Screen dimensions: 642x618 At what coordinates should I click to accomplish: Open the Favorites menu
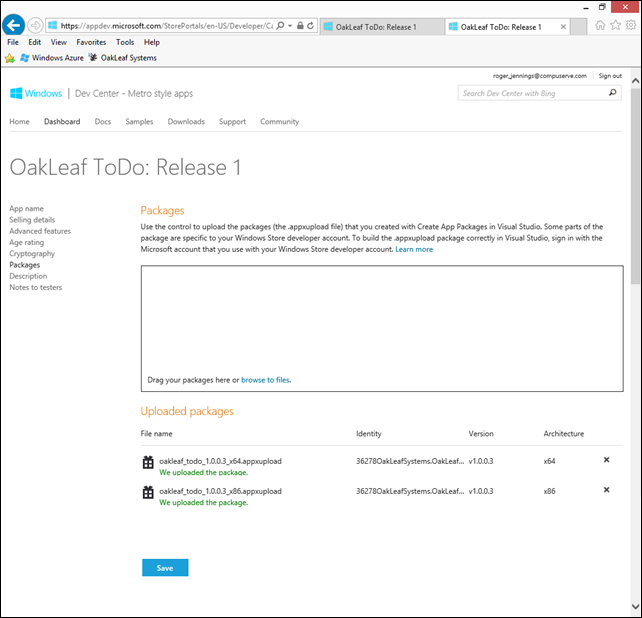(x=91, y=42)
